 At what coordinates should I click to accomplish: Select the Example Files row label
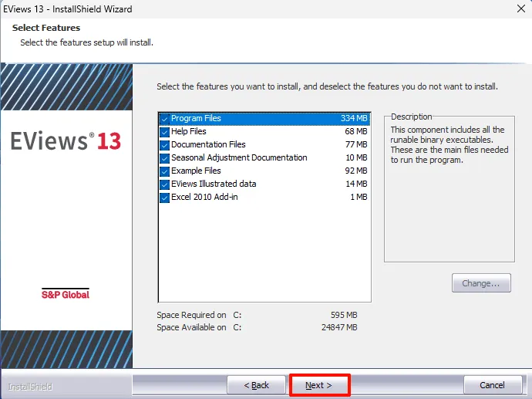(196, 171)
